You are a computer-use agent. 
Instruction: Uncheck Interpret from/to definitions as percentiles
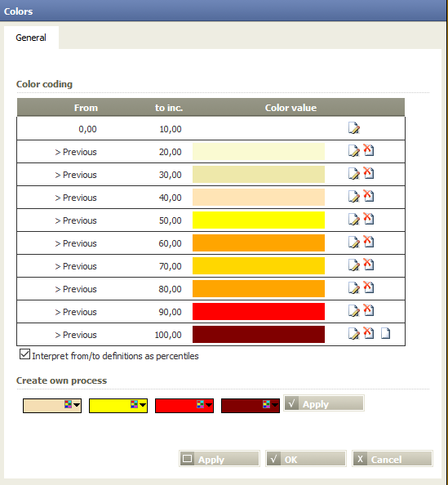click(24, 354)
